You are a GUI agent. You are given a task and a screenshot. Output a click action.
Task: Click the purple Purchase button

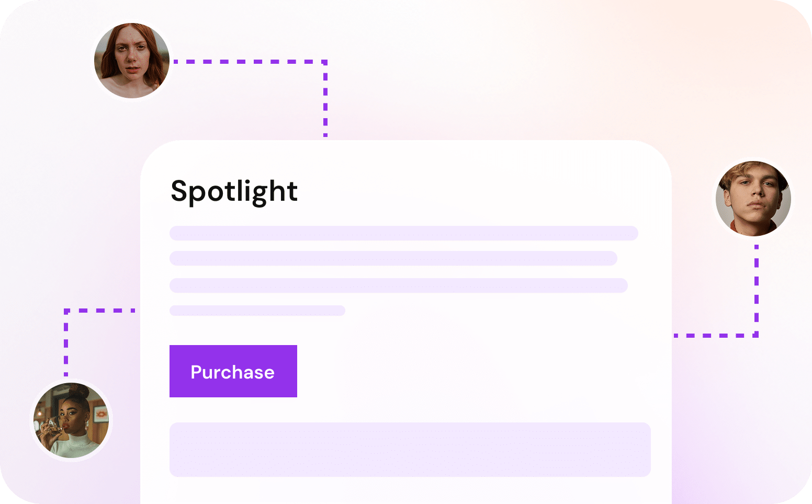[233, 371]
